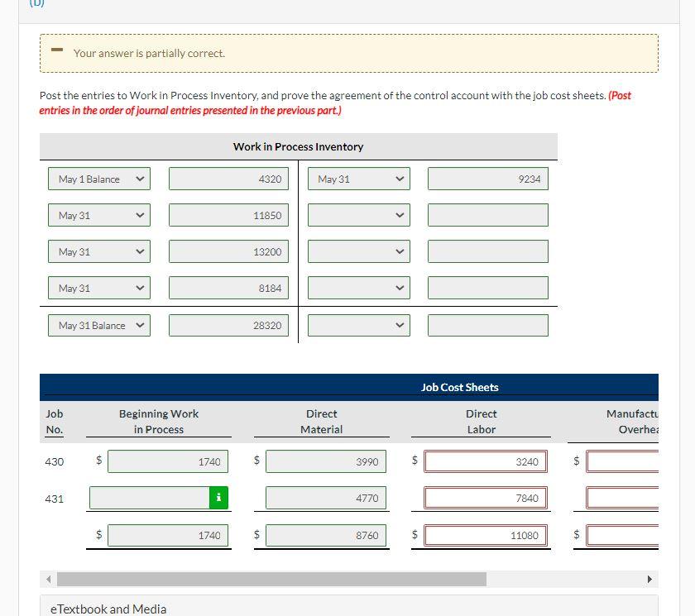This screenshot has height=616, width=695.
Task: Click the 'Beginning Work in Process' column header
Action: pos(159,421)
